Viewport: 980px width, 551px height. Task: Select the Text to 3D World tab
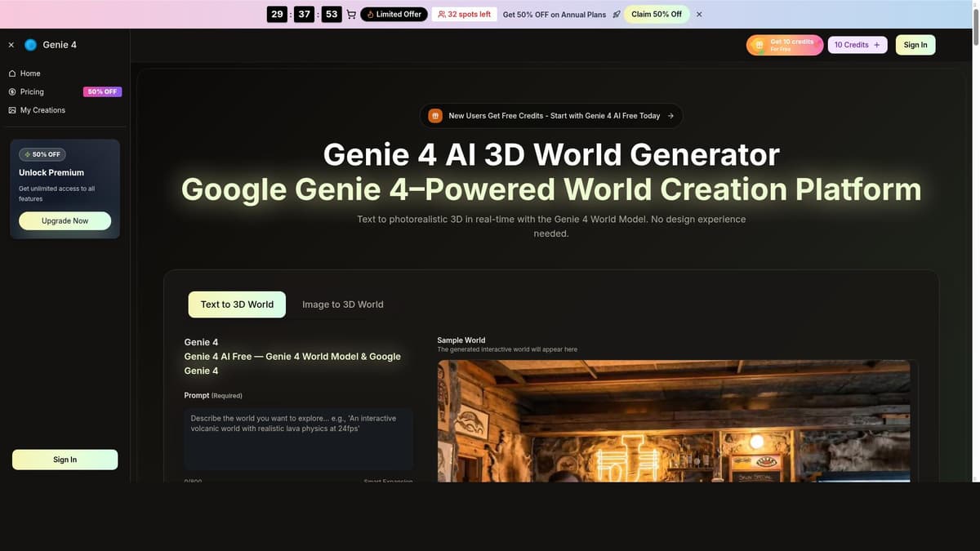[237, 304]
